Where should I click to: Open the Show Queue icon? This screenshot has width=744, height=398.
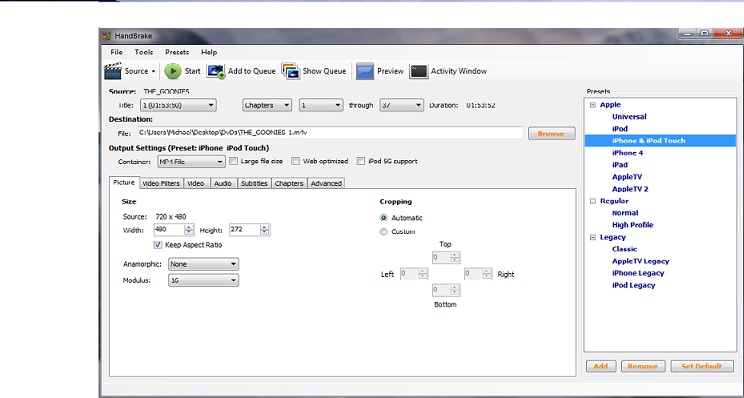tap(290, 71)
